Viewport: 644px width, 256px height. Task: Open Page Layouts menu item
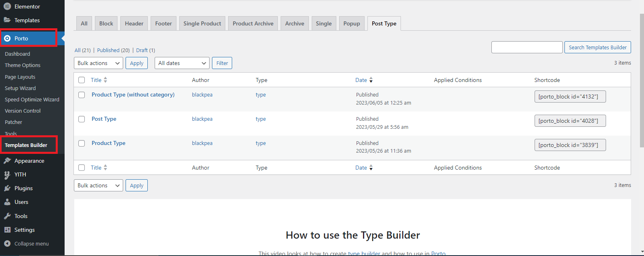pos(20,77)
